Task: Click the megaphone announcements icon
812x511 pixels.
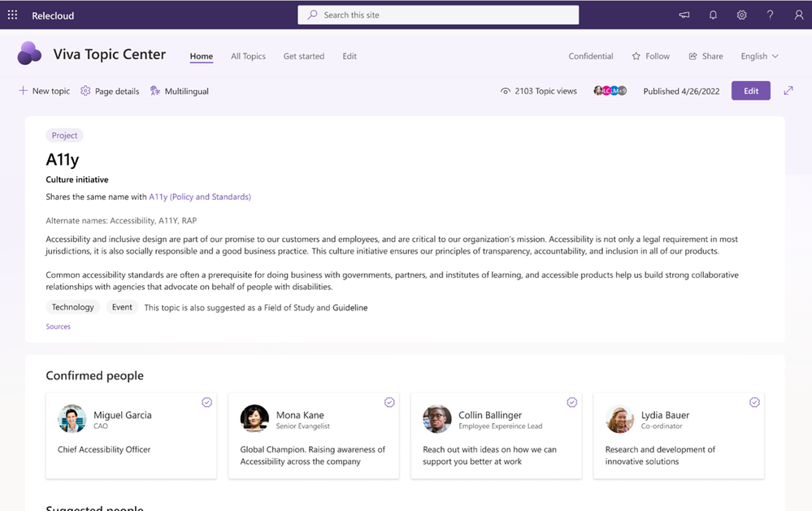Action: point(684,15)
